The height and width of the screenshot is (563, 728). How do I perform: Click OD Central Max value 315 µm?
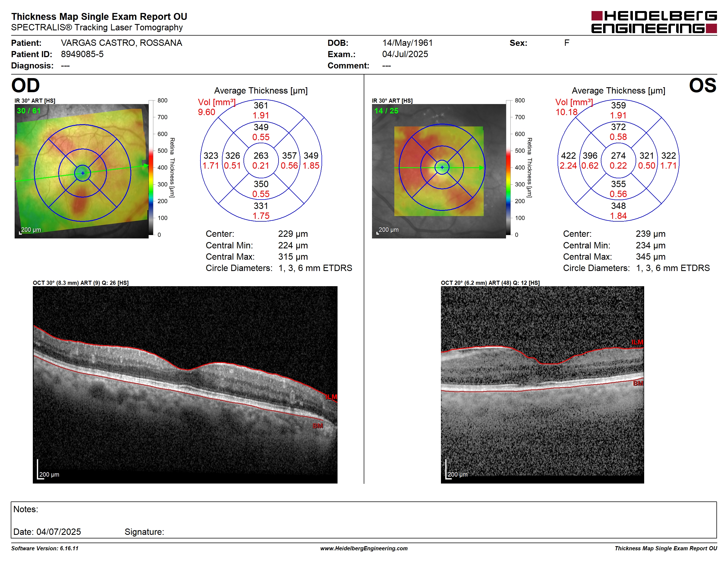tap(293, 257)
